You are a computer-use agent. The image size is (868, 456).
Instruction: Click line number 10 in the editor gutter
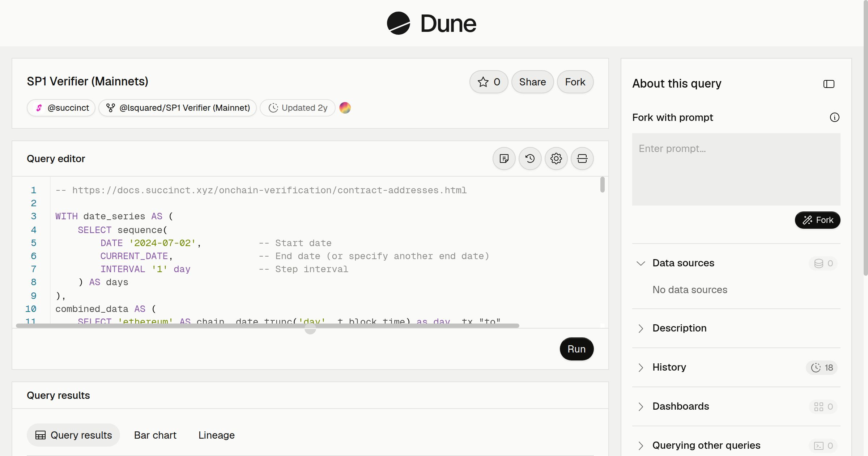click(31, 309)
